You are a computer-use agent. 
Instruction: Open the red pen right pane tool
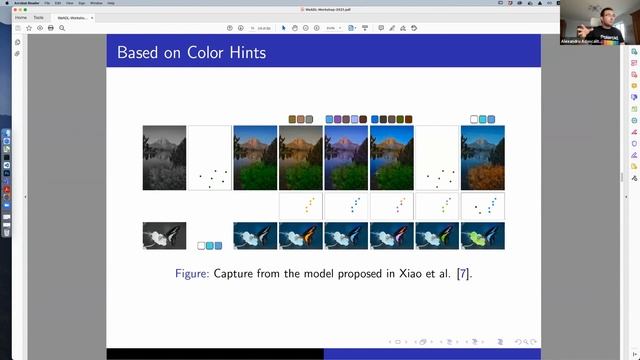tap(634, 132)
